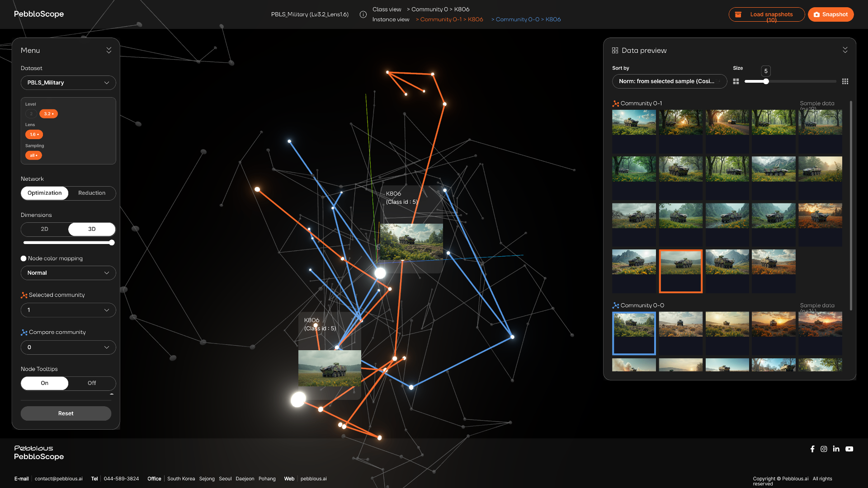Click Community 0-0 > K806 breadcrumb
868x488 pixels.
coord(526,19)
